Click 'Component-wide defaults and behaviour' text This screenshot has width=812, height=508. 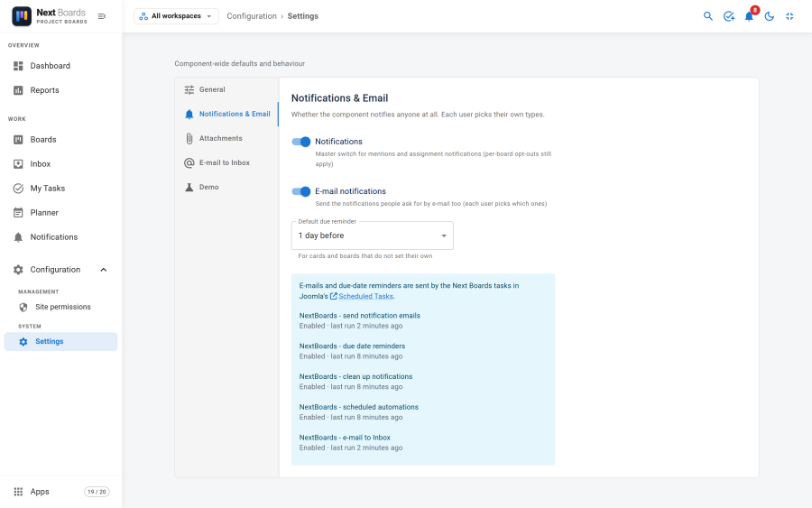click(x=240, y=64)
